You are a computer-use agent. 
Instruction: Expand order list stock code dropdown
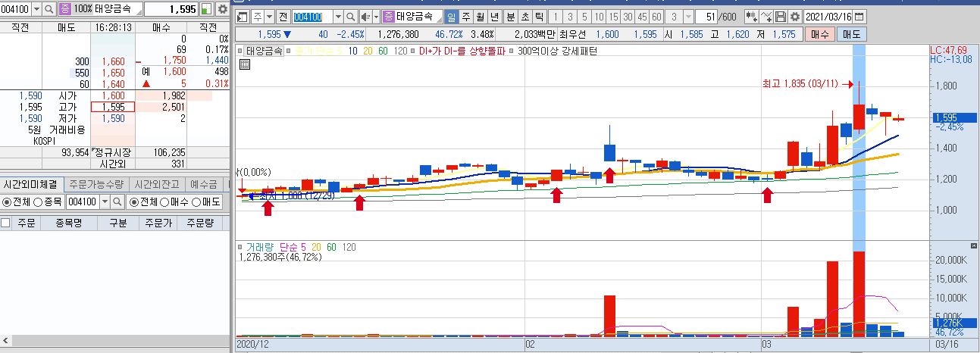[x=105, y=202]
